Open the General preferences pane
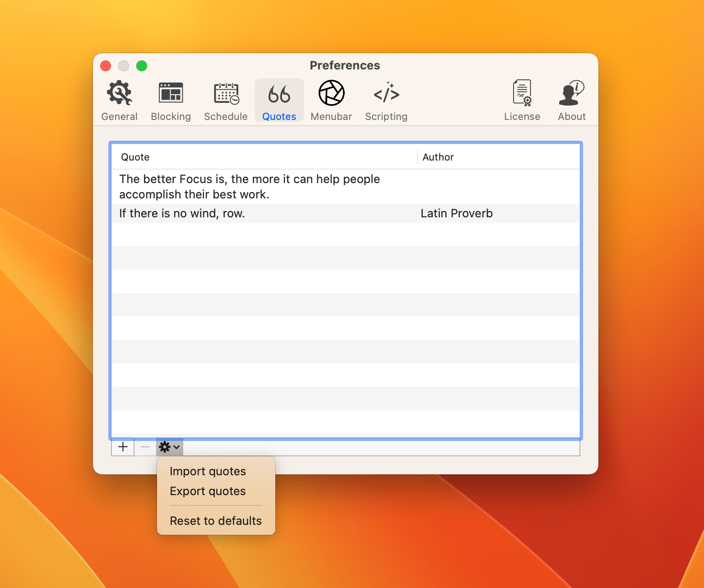This screenshot has height=588, width=704. (x=119, y=101)
